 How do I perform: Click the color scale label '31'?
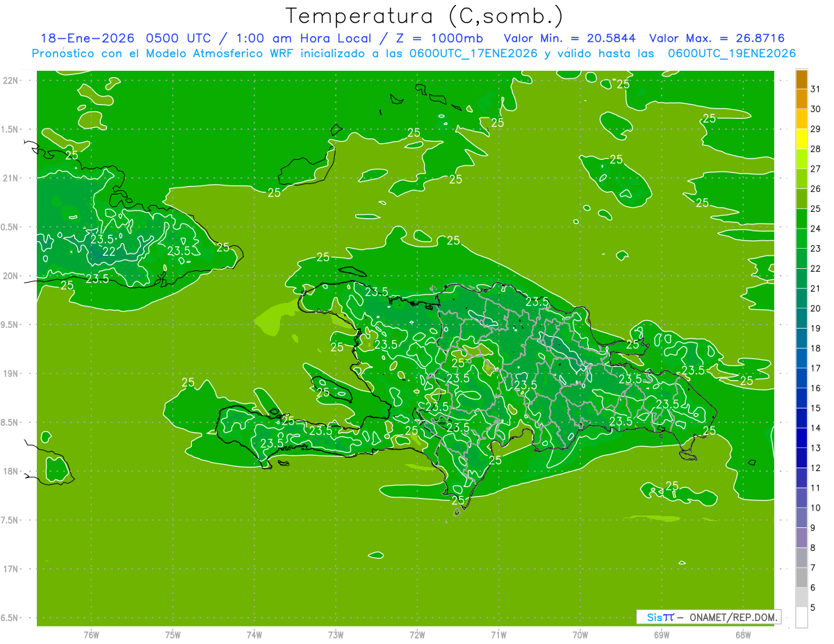point(815,89)
